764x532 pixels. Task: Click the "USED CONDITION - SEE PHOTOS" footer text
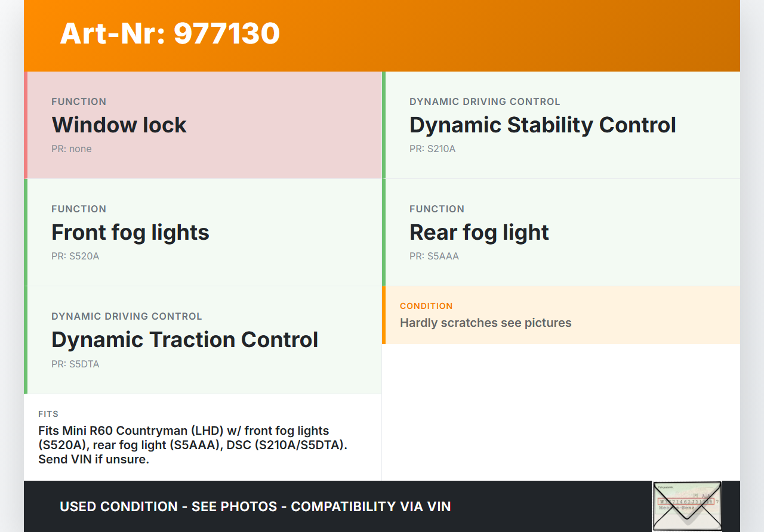click(255, 506)
